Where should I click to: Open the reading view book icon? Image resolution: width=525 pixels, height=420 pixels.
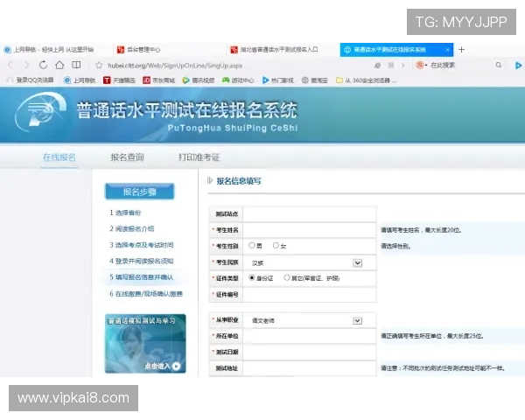tap(76, 65)
